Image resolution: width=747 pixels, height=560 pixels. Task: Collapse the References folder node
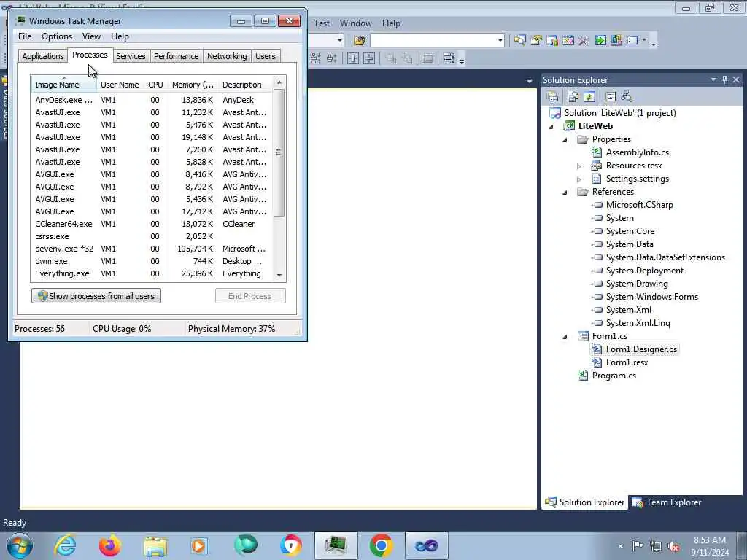(565, 192)
